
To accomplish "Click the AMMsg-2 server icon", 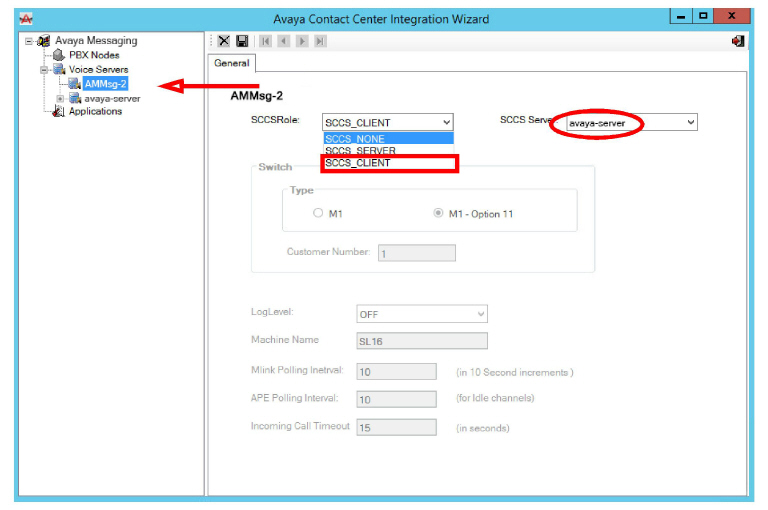I will (x=74, y=84).
